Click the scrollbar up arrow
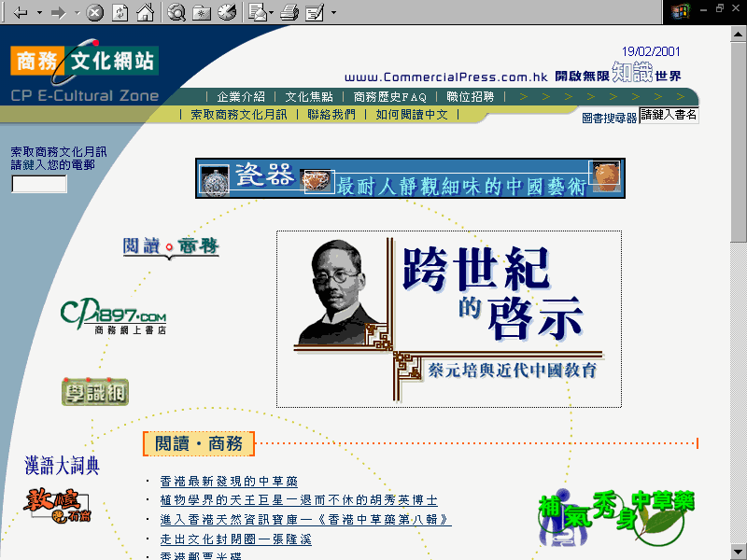 coord(739,34)
